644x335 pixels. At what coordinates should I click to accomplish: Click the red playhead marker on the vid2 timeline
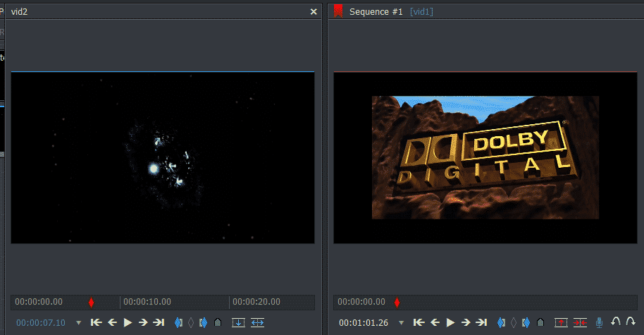[91, 303]
